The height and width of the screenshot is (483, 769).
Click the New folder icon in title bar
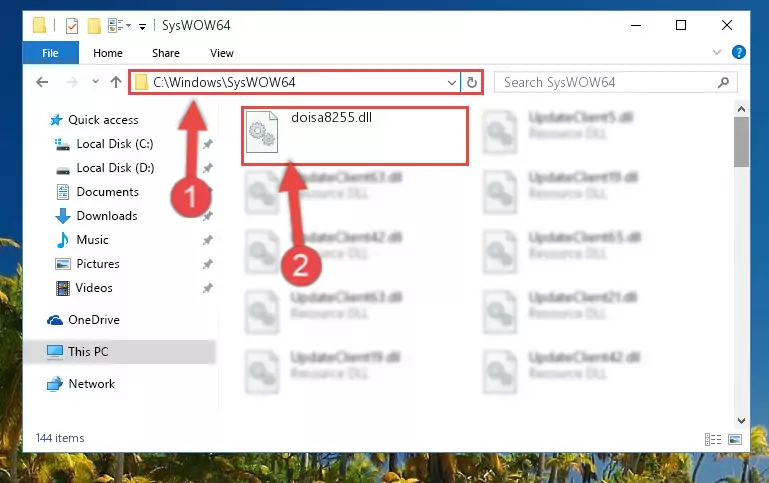pos(94,25)
